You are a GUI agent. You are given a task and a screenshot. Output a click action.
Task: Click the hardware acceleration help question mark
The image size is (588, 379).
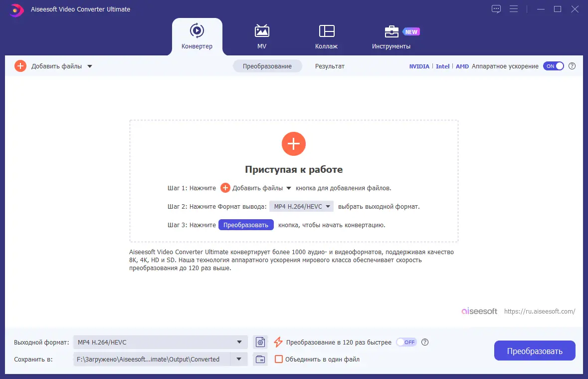pos(572,66)
